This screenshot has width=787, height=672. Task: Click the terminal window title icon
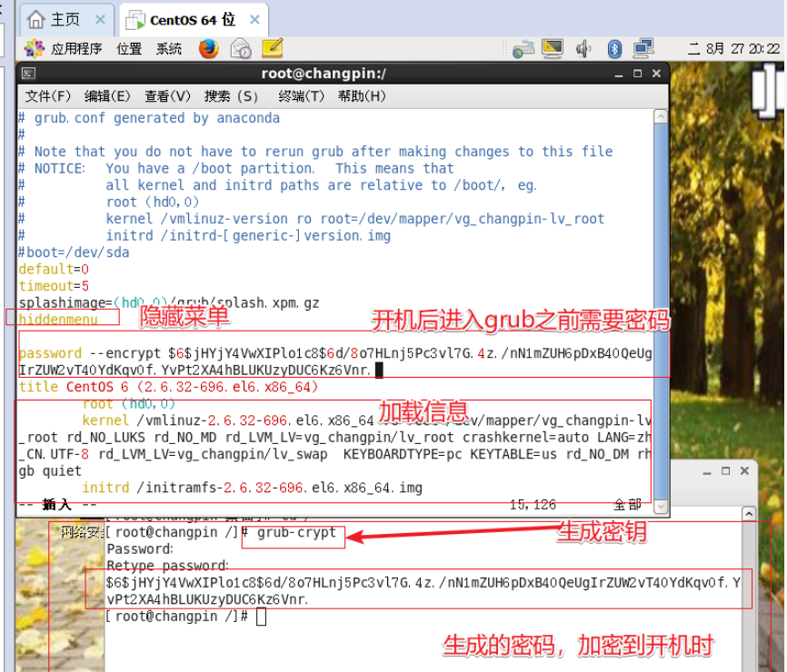pyautogui.click(x=28, y=74)
